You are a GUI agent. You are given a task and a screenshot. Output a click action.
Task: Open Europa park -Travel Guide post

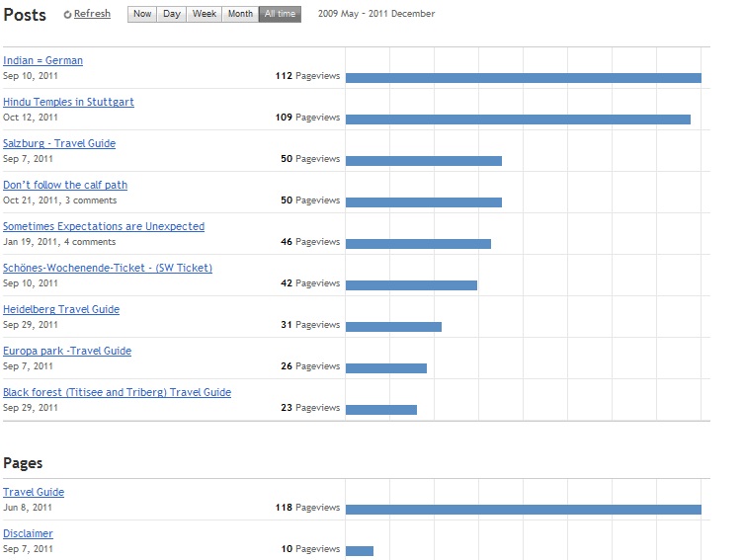[x=67, y=351]
